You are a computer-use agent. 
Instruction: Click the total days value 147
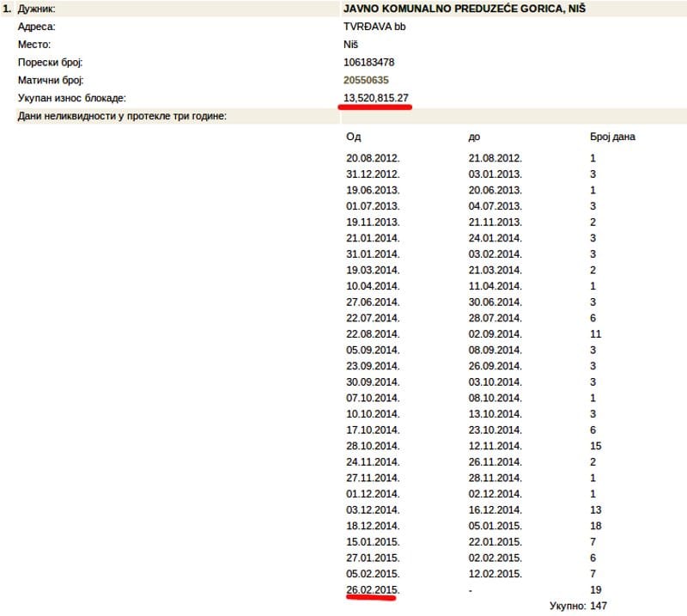[x=599, y=606]
